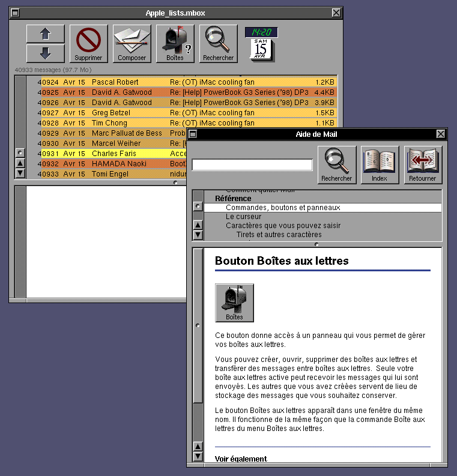Click the Retourner back-arrow book icon
Screen dimensions: 457x476
pos(423,165)
